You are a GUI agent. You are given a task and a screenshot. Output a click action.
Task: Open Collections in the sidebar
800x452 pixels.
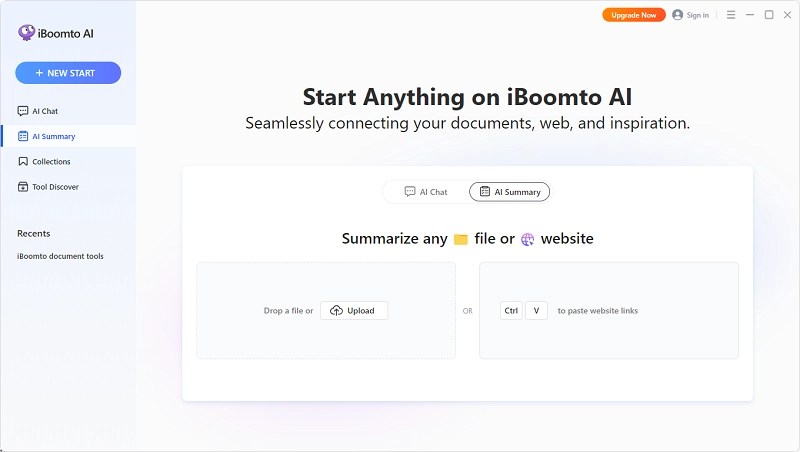tap(68, 162)
